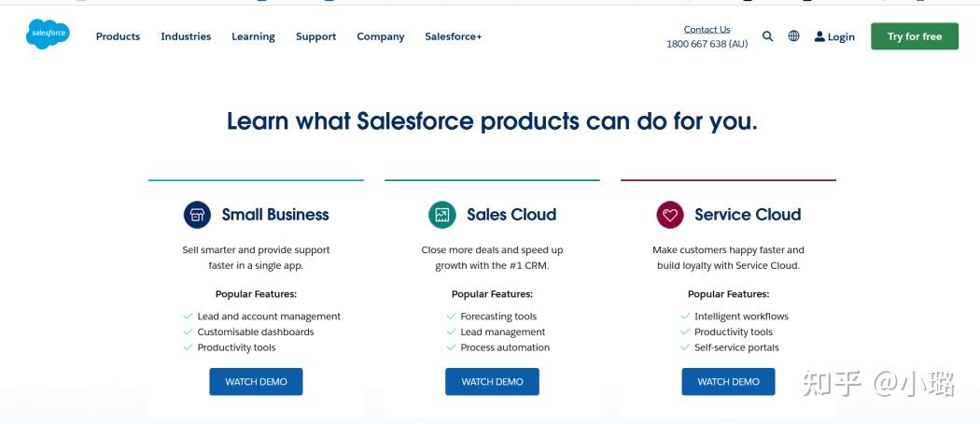
Task: Expand the Learning navigation menu
Action: coord(253,36)
